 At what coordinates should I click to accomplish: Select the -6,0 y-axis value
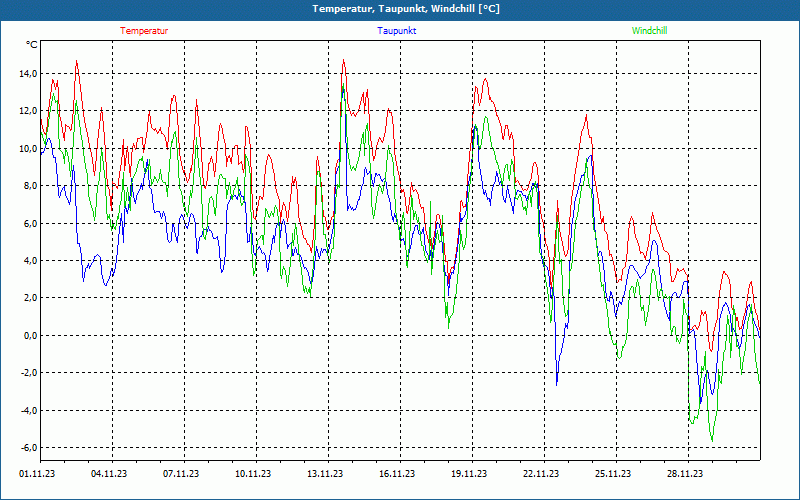coord(29,447)
